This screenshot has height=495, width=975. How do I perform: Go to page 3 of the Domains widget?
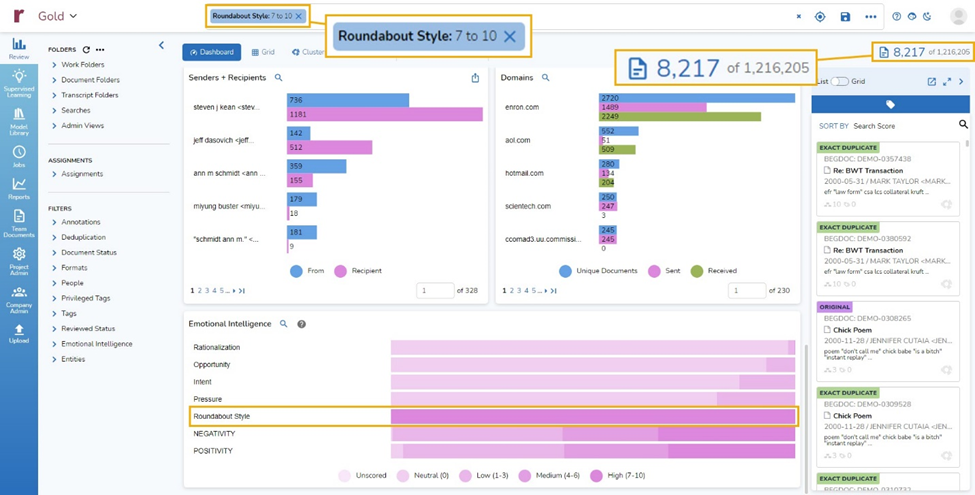520,290
